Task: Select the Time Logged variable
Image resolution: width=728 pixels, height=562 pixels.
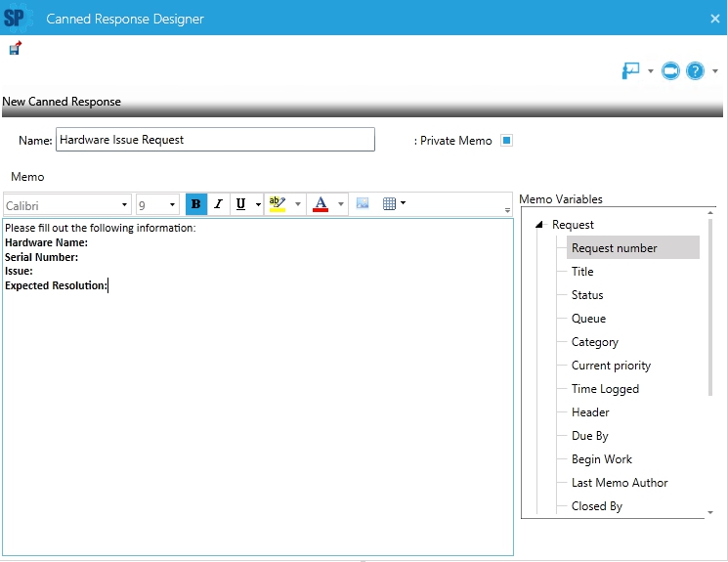Action: click(x=605, y=389)
